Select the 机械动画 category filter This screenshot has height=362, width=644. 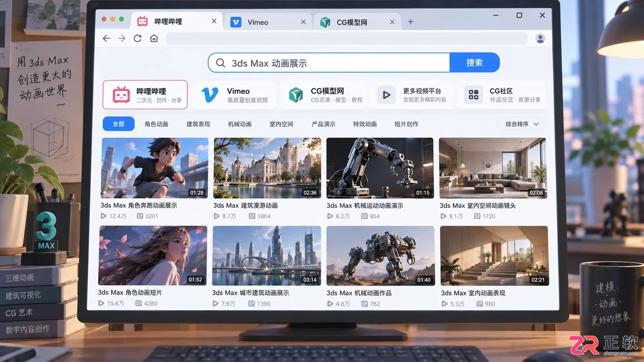240,124
